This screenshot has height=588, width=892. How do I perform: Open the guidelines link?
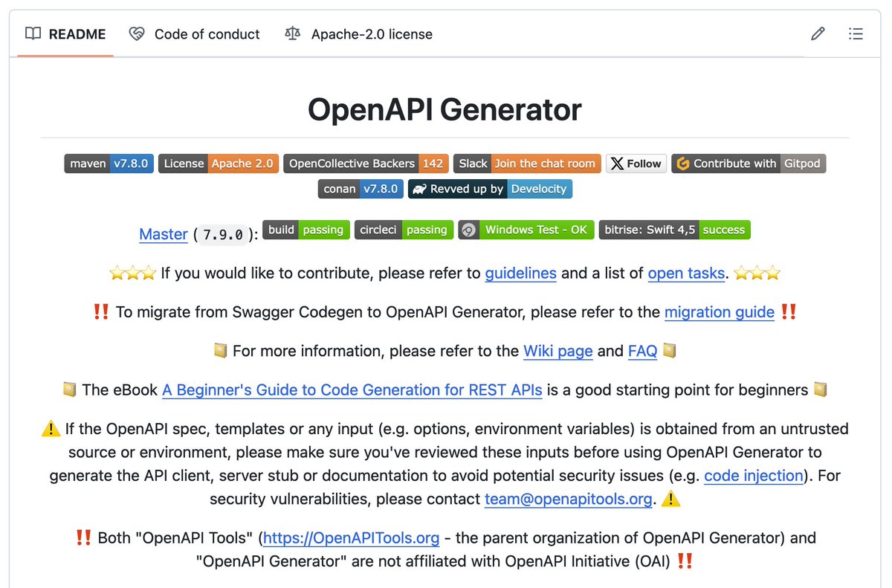tap(521, 273)
